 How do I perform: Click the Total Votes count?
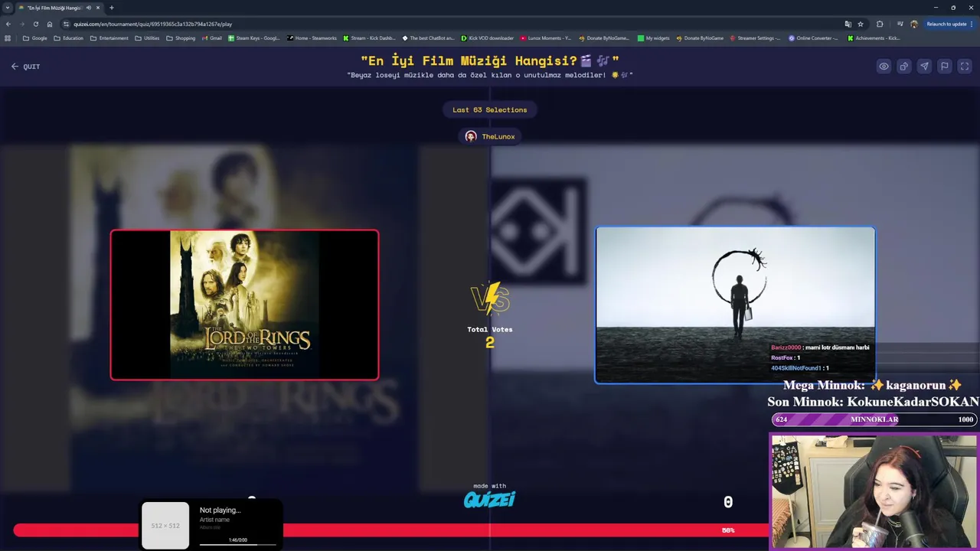pos(490,343)
